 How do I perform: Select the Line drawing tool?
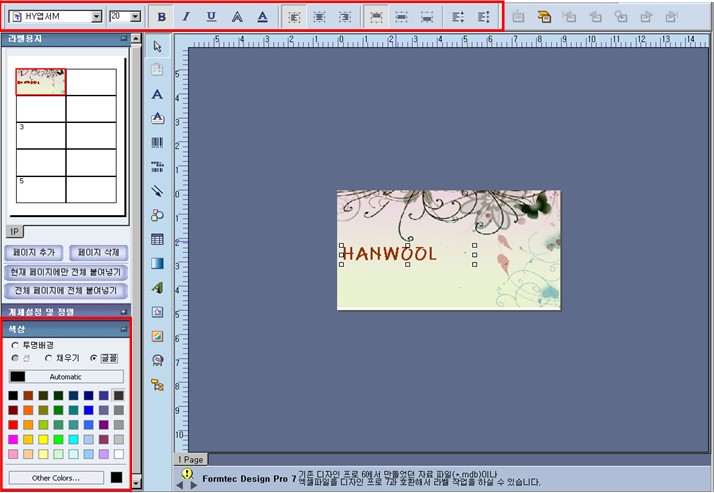tap(157, 191)
